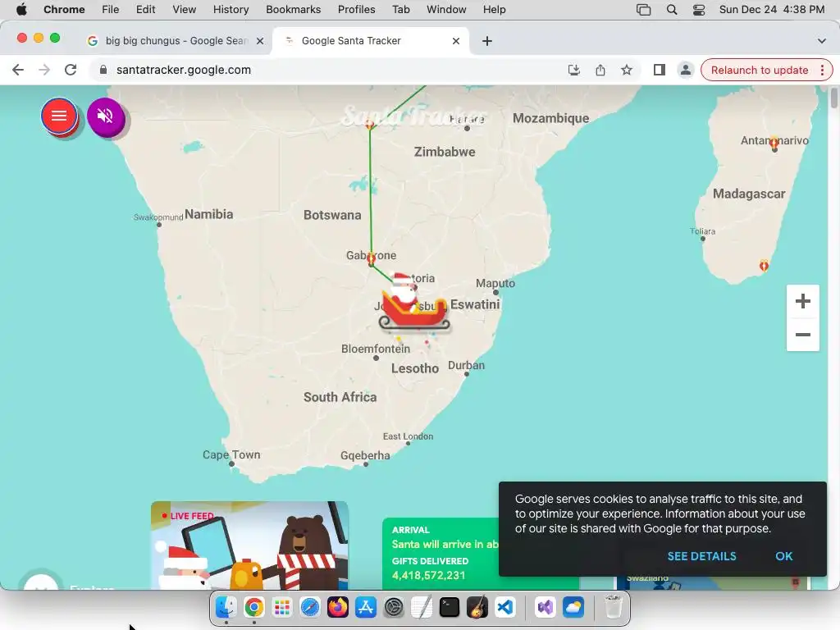
Task: Open Finder from the Dock
Action: [x=226, y=607]
